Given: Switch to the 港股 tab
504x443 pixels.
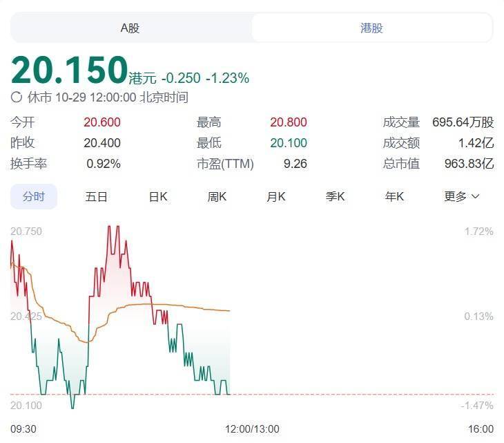Looking at the screenshot, I should pyautogui.click(x=371, y=28).
